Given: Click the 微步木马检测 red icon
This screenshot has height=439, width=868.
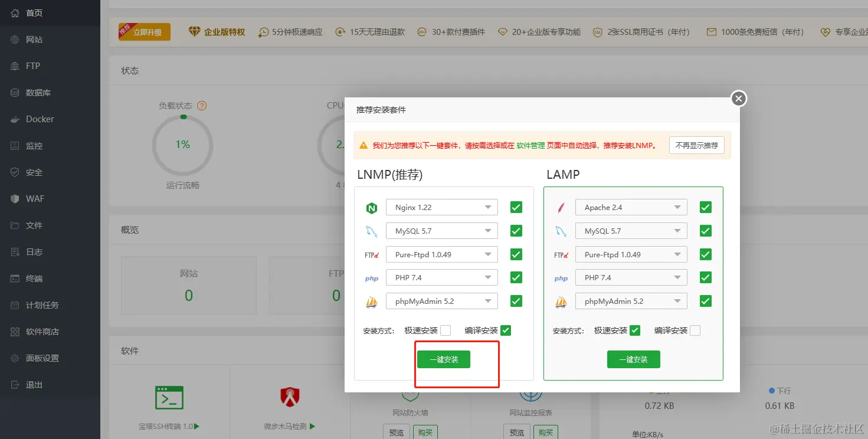Looking at the screenshot, I should pos(290,398).
